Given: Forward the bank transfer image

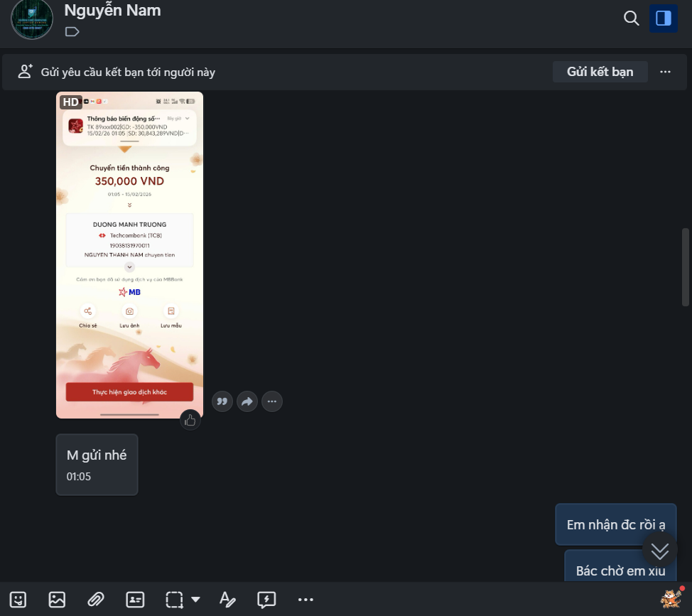Looking at the screenshot, I should tap(247, 401).
